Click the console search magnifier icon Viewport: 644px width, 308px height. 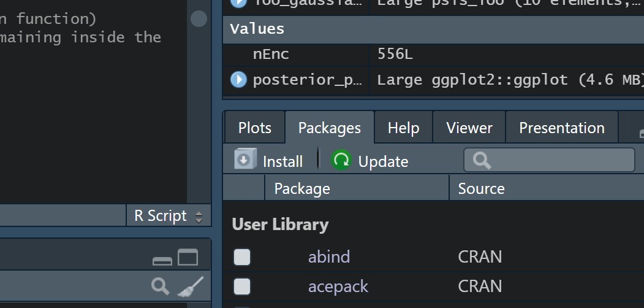(x=160, y=286)
